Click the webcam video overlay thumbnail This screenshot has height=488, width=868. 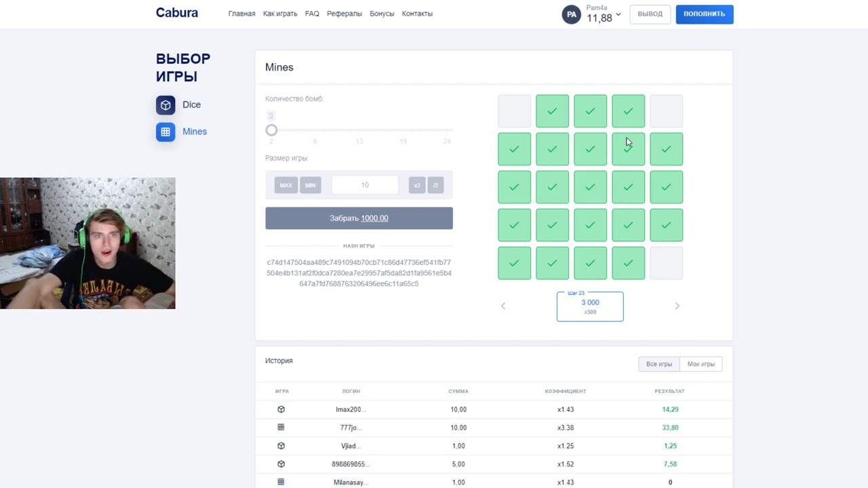[87, 243]
